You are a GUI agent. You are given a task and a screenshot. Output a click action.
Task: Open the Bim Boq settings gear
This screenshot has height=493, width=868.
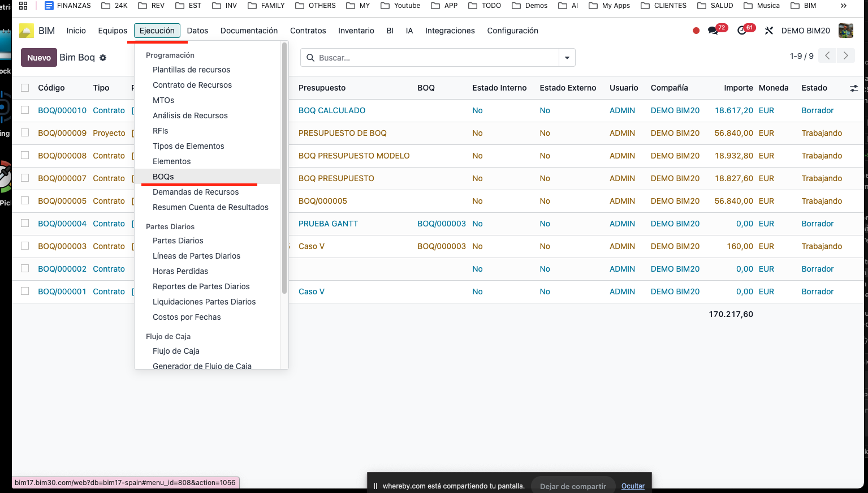[103, 58]
